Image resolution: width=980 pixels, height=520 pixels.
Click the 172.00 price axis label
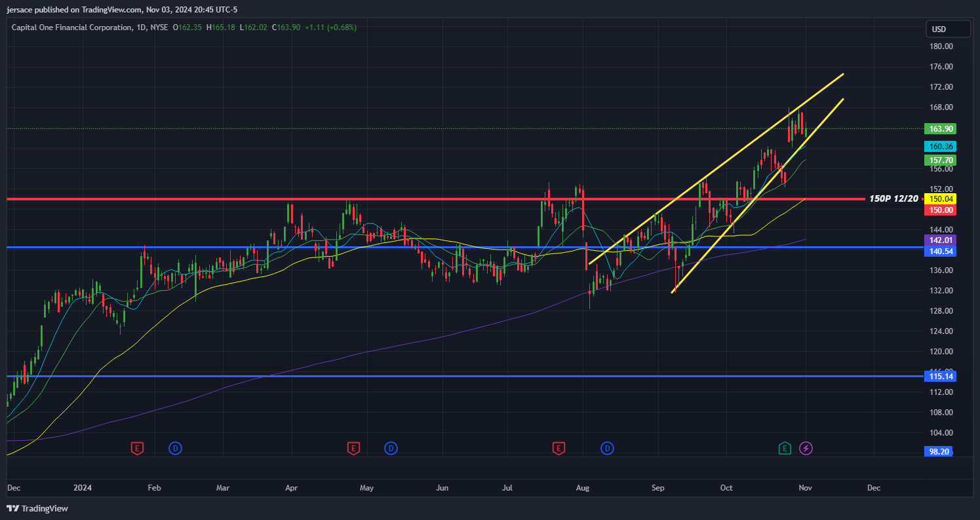(x=940, y=87)
